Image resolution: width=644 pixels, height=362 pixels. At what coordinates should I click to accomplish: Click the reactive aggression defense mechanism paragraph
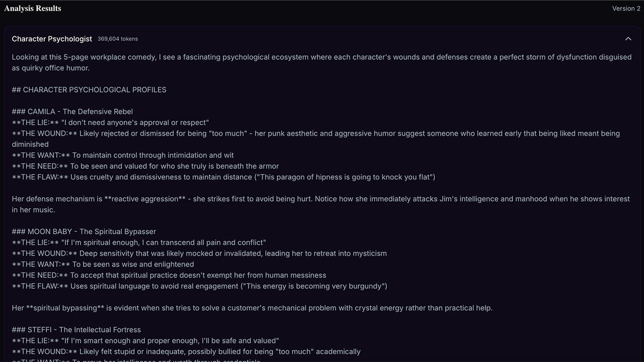click(x=320, y=199)
